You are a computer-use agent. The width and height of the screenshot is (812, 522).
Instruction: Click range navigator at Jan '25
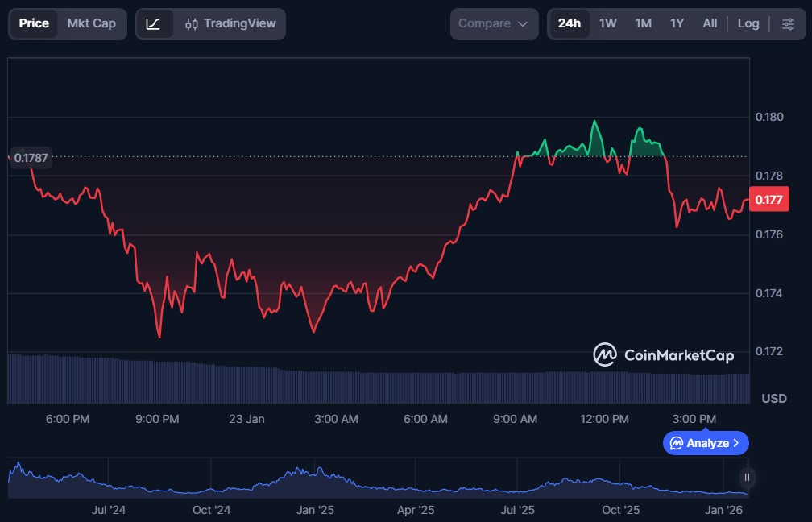(x=316, y=509)
